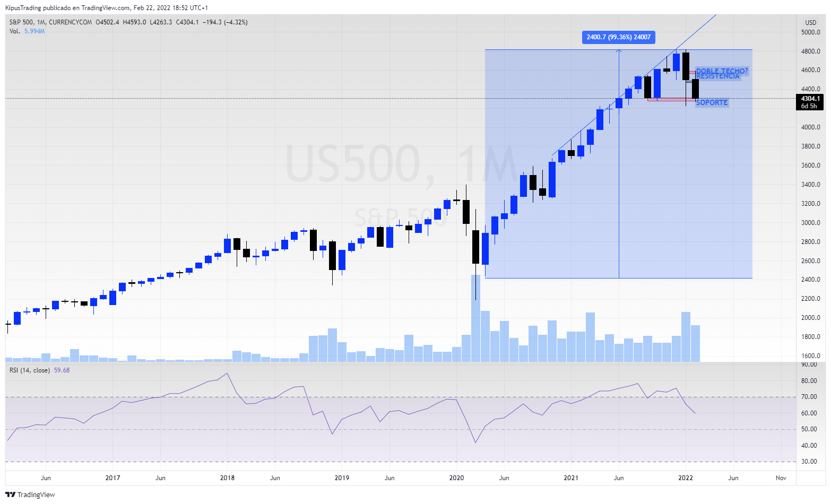Click the 90.00 RSI axis label
Image resolution: width=831 pixels, height=504 pixels.
coord(809,364)
